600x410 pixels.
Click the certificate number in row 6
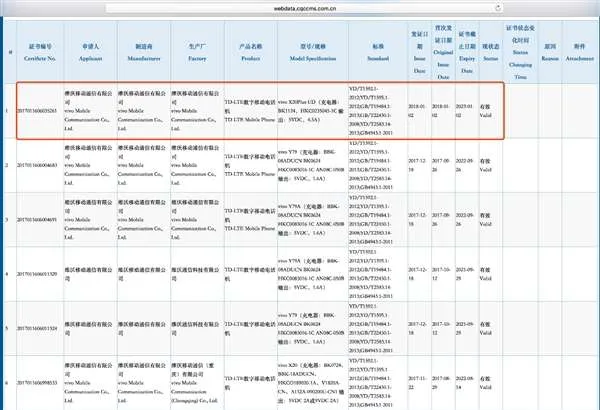point(37,383)
